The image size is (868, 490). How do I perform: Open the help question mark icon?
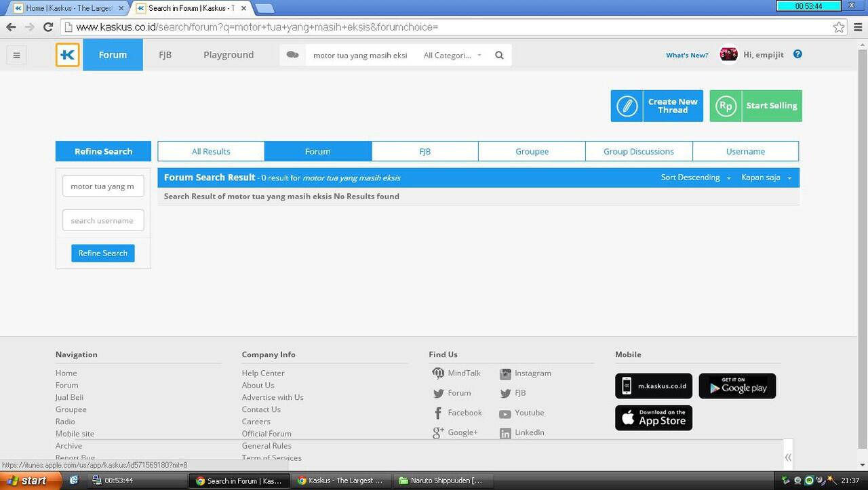(797, 54)
